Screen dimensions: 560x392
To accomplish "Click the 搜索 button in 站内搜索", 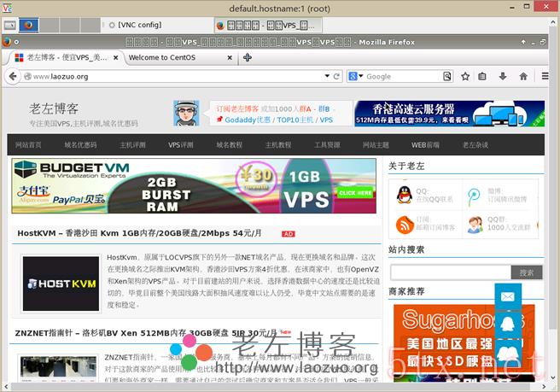I will [527, 272].
